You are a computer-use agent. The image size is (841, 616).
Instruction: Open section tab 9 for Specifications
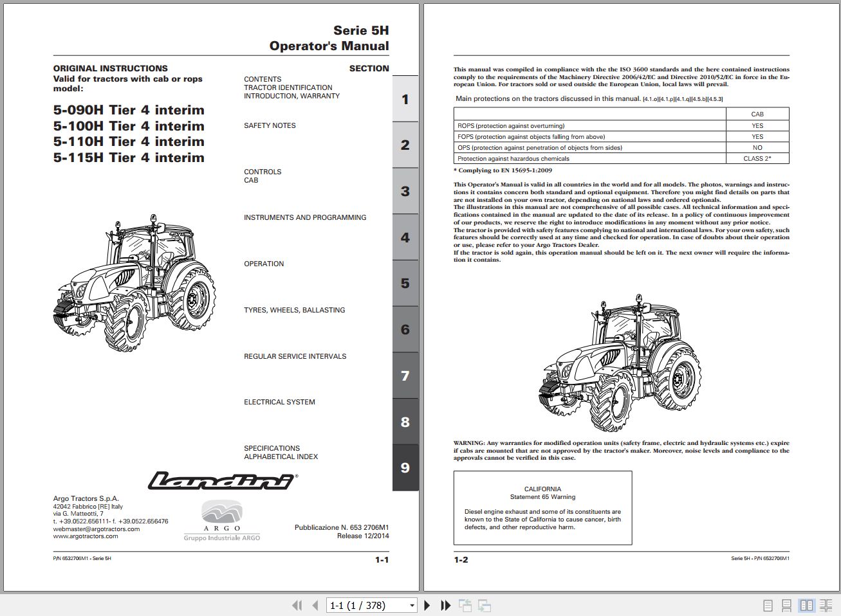pos(405,468)
